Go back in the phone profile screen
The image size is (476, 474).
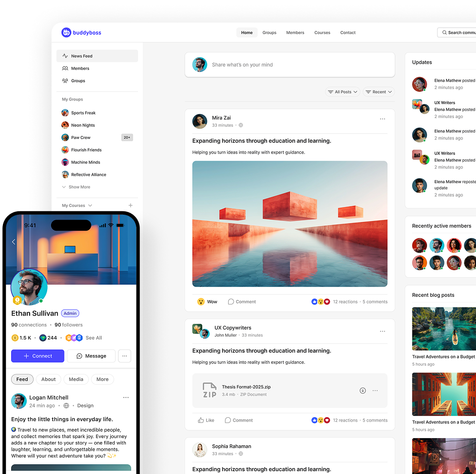[14, 242]
